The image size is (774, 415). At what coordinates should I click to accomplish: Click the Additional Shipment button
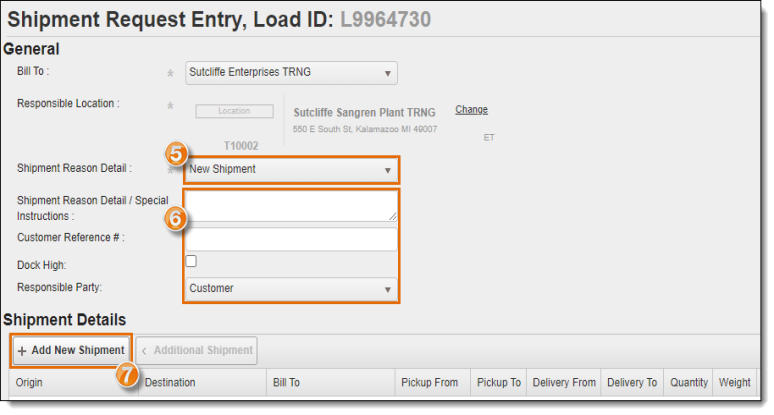pyautogui.click(x=197, y=350)
